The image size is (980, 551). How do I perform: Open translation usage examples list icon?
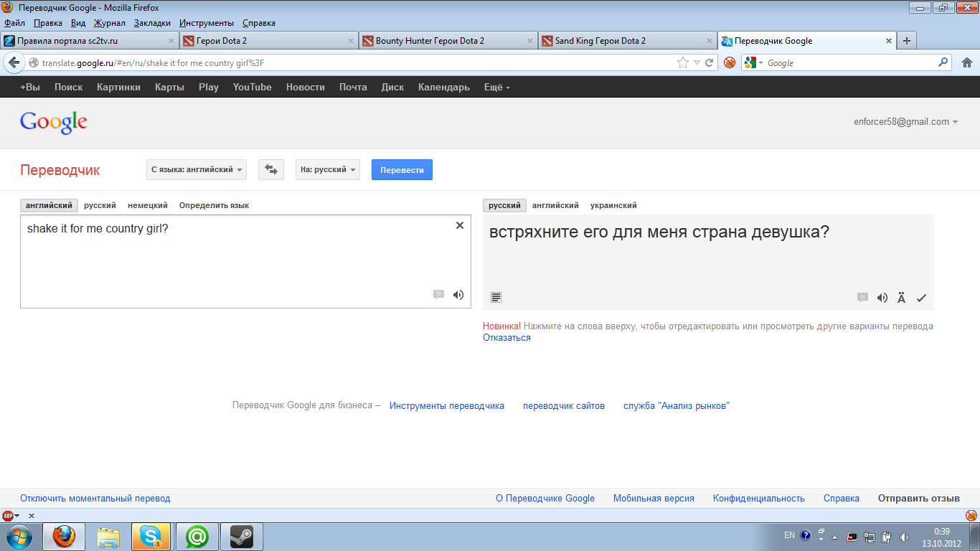click(x=496, y=297)
